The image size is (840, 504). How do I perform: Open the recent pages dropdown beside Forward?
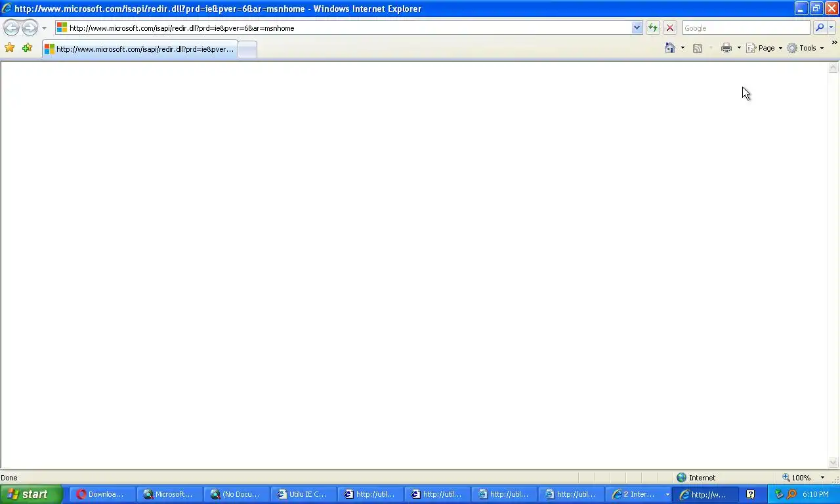click(x=44, y=28)
